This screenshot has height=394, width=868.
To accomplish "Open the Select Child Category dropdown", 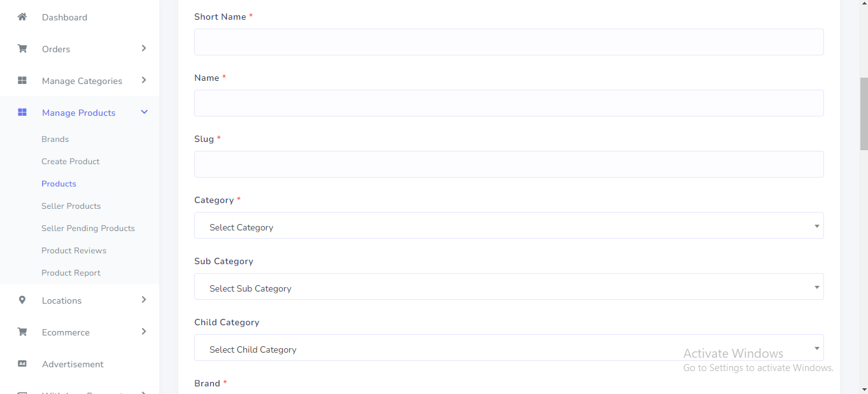I will click(x=508, y=348).
